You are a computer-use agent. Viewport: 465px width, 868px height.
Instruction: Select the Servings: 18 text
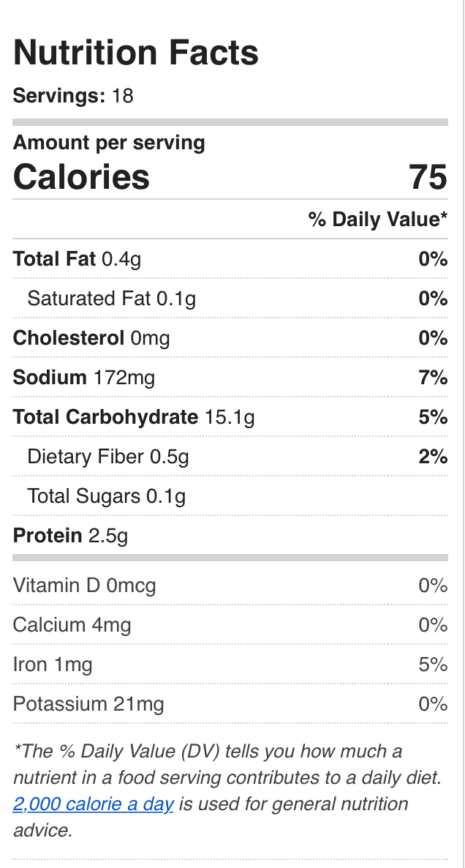[x=73, y=96]
